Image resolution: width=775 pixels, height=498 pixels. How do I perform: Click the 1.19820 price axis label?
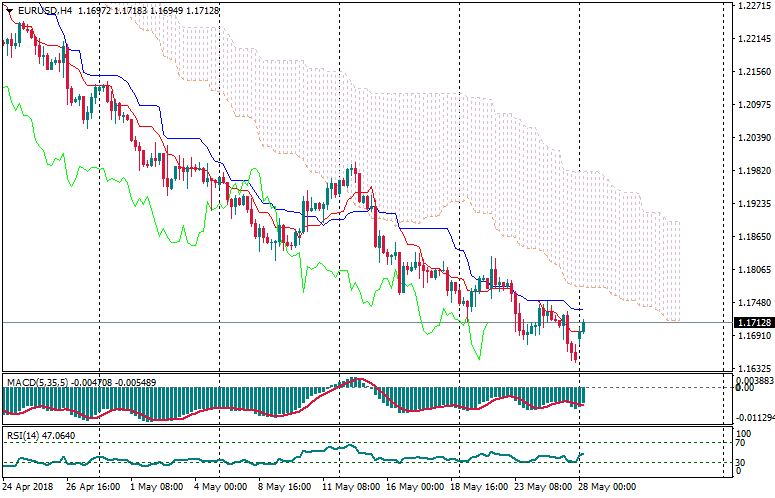(751, 170)
